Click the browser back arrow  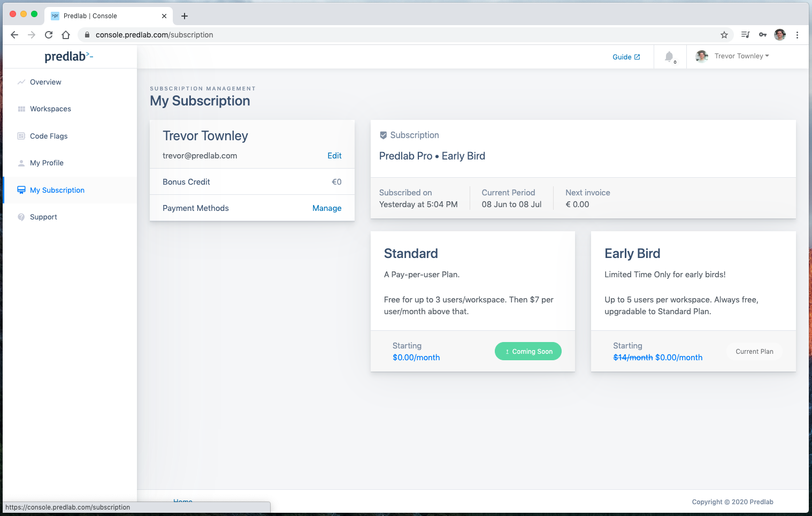coord(14,35)
